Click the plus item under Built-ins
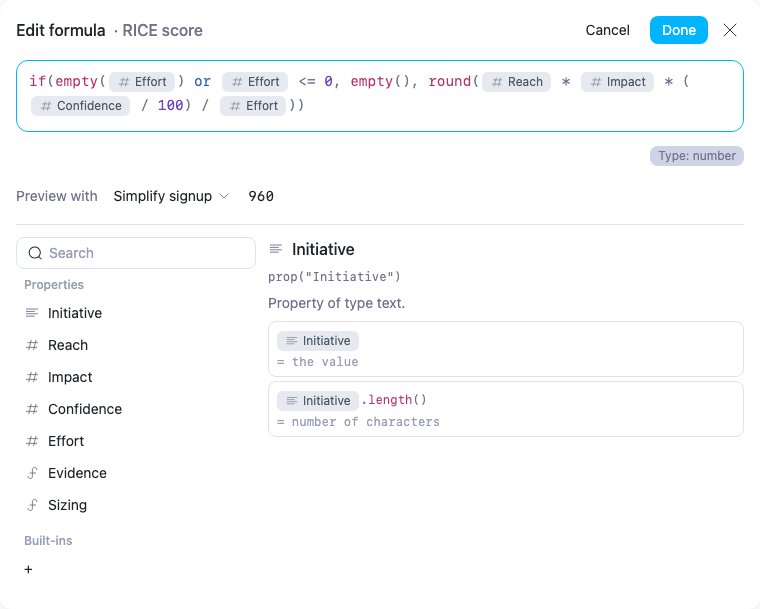760x609 pixels. pyautogui.click(x=28, y=569)
